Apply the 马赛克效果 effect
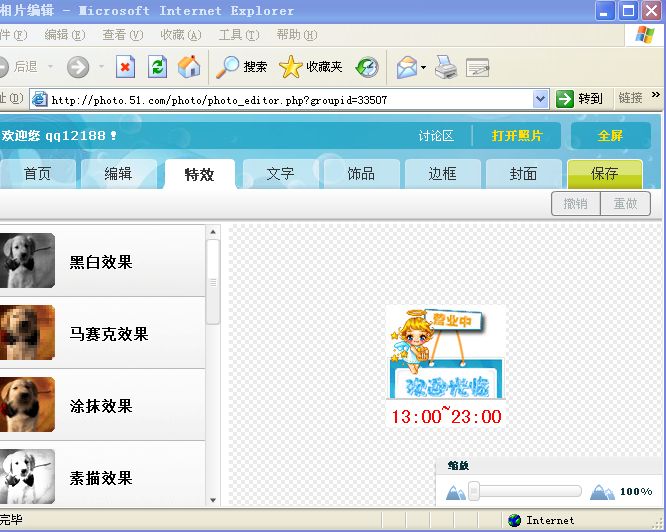The height and width of the screenshot is (532, 666). 102,333
